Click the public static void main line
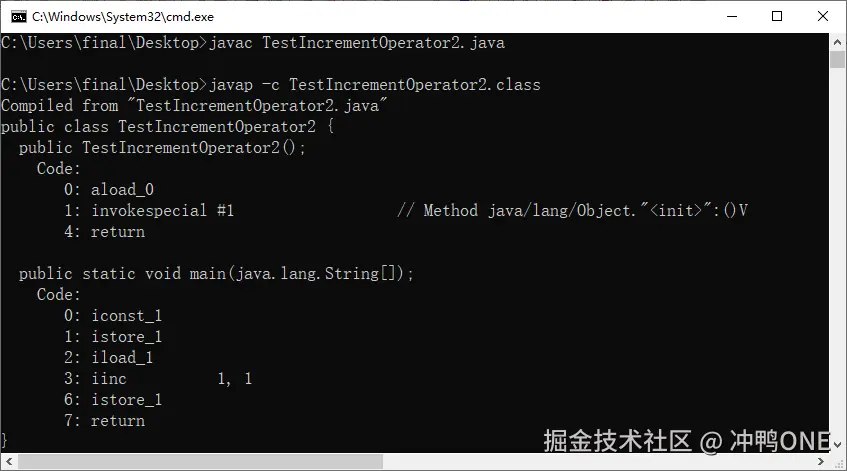Screen dimensions: 847x471 [x=216, y=274]
